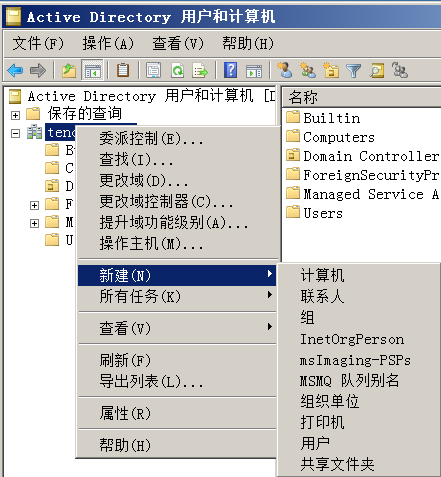
Task: Open the 所有任务(K) submenu
Action: (x=177, y=296)
